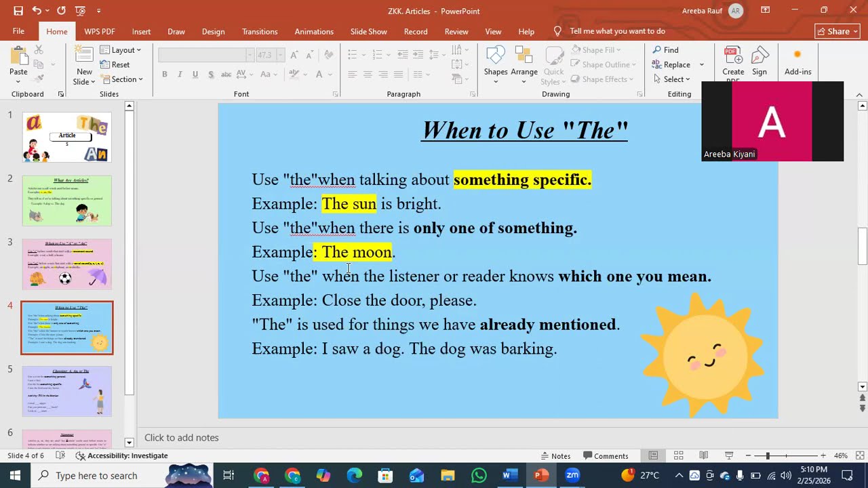
Task: Switch to the Design tab
Action: pos(213,31)
